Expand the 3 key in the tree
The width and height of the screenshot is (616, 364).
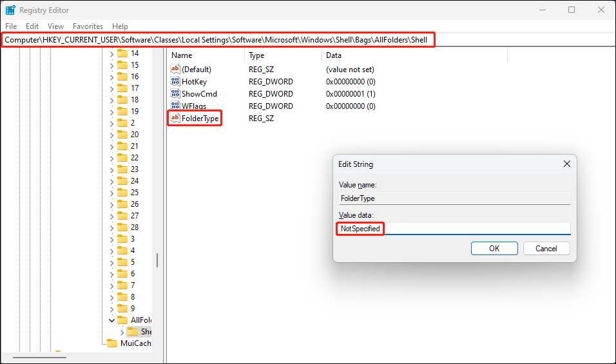[x=111, y=239]
